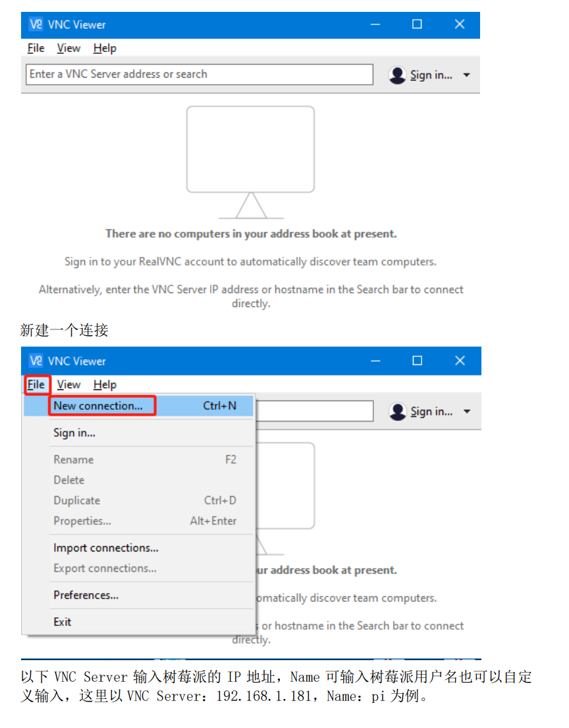Click the VNC Server address search field
569x728 pixels.
point(200,74)
